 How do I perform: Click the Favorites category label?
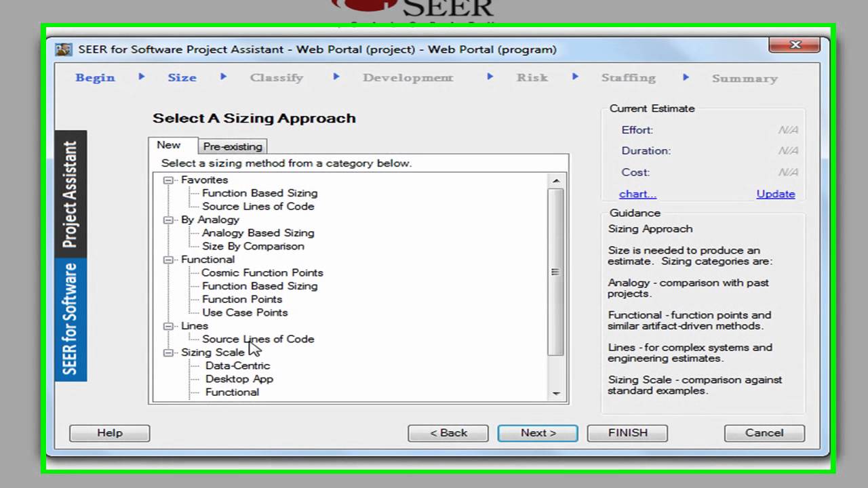[204, 180]
